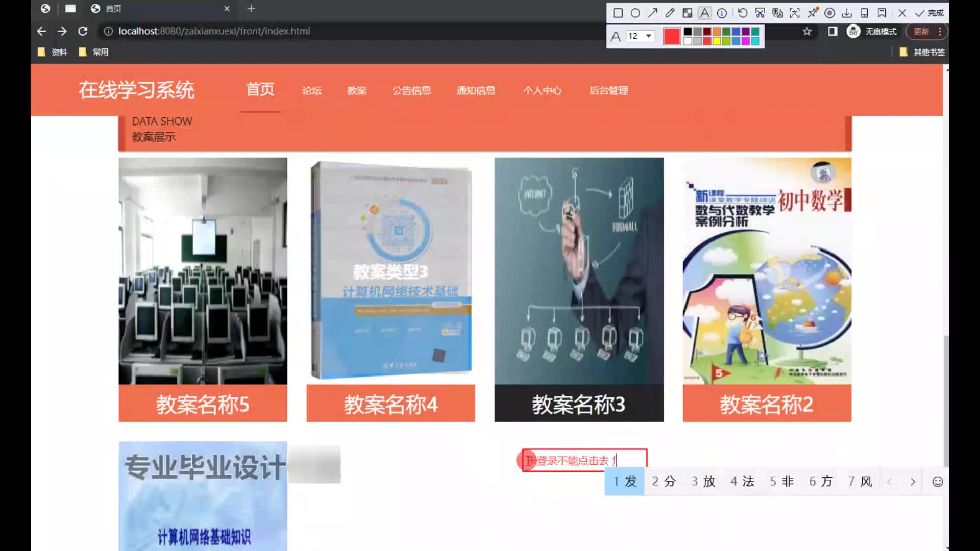Choose IME candidate 1 发
This screenshot has width=980, height=551.
pos(625,482)
